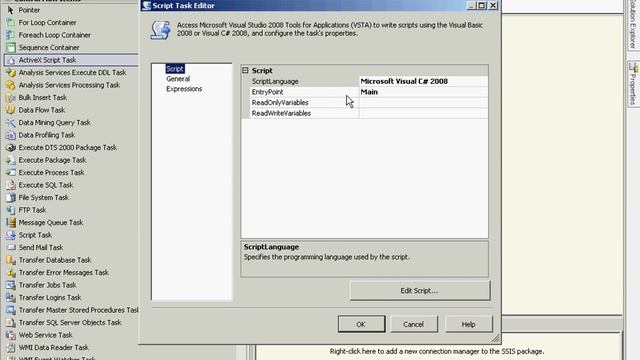This screenshot has height=360, width=640.
Task: Click the Execute Process Task icon
Action: click(11, 173)
